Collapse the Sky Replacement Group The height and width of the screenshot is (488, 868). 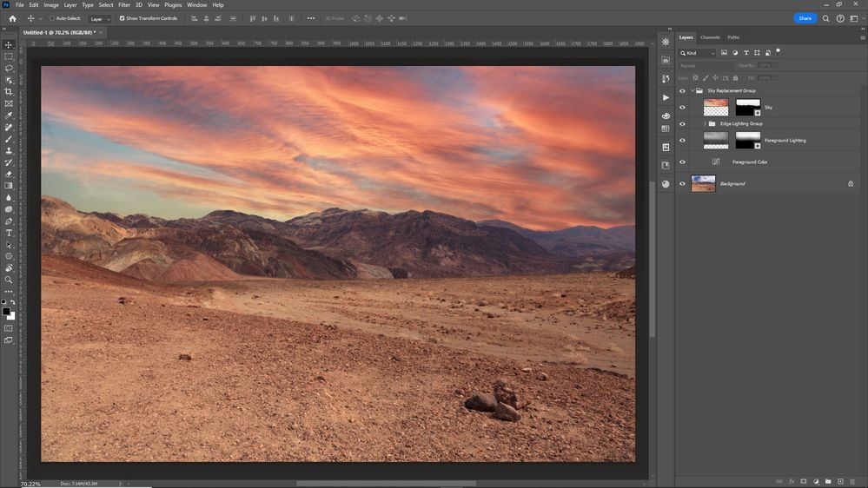[692, 90]
